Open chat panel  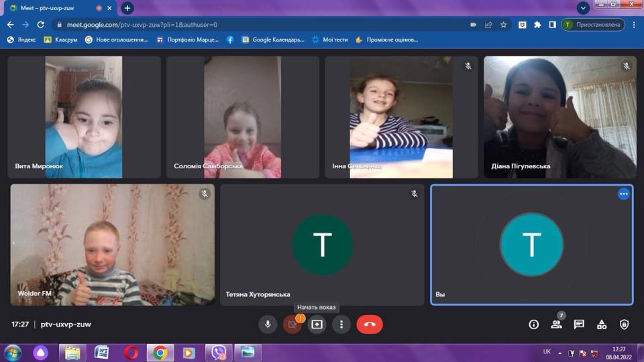tap(579, 324)
